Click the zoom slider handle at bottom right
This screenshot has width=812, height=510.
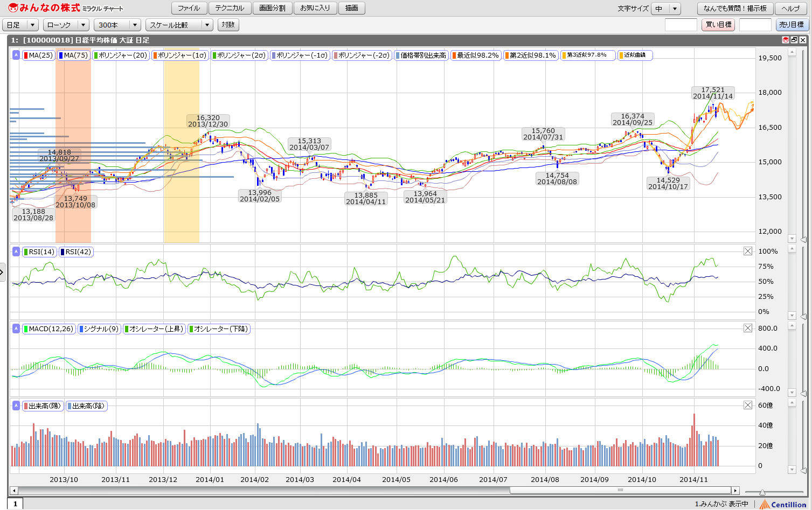click(x=762, y=492)
